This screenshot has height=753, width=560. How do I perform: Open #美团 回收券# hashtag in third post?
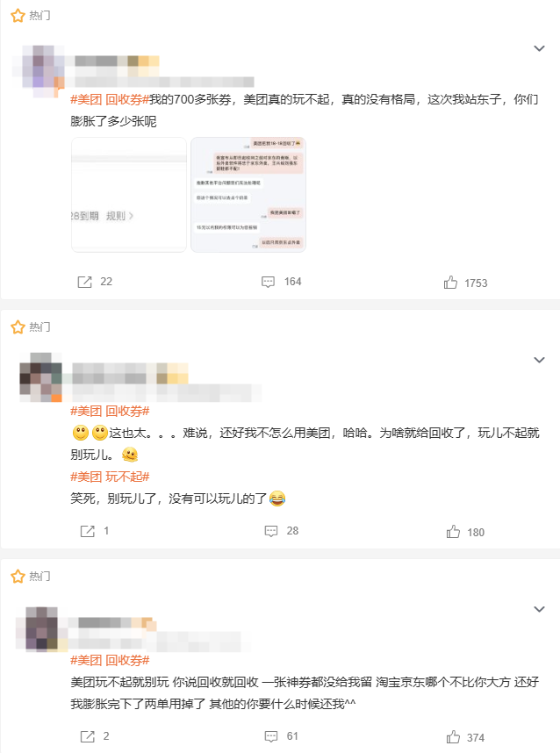pos(110,660)
